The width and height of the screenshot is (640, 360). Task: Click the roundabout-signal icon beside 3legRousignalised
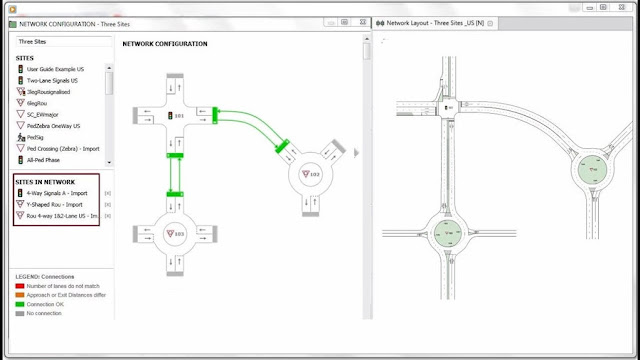[x=20, y=92]
